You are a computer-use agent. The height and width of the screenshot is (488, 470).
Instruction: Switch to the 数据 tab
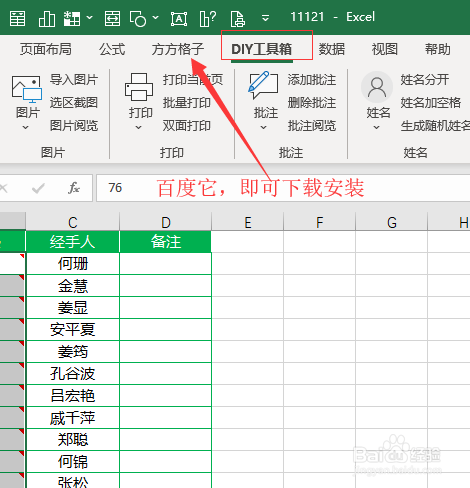tap(332, 49)
